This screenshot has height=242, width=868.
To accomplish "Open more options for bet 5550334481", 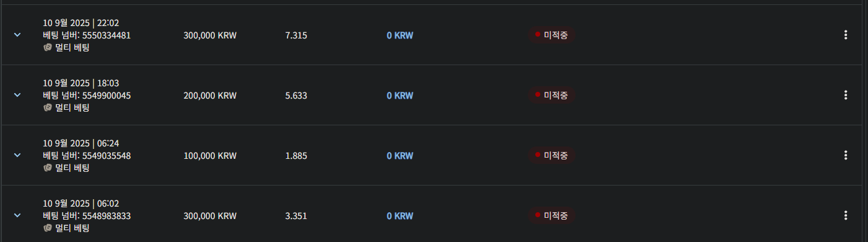I will point(846,35).
